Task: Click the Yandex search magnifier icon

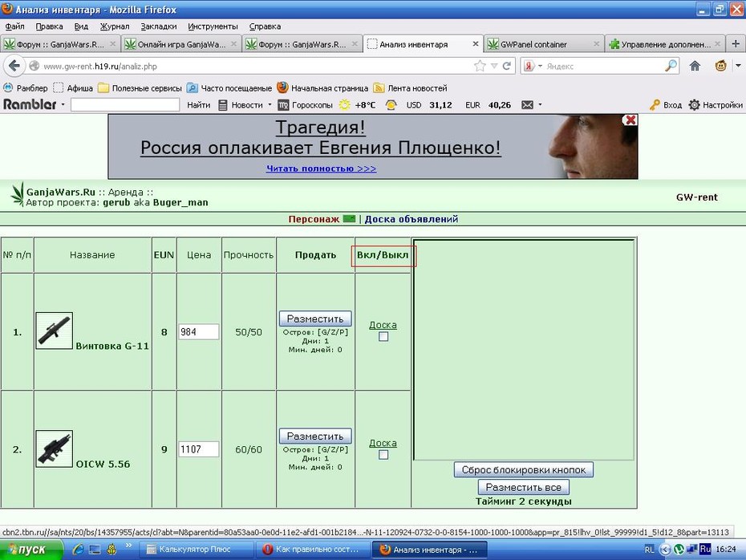Action: click(x=671, y=66)
